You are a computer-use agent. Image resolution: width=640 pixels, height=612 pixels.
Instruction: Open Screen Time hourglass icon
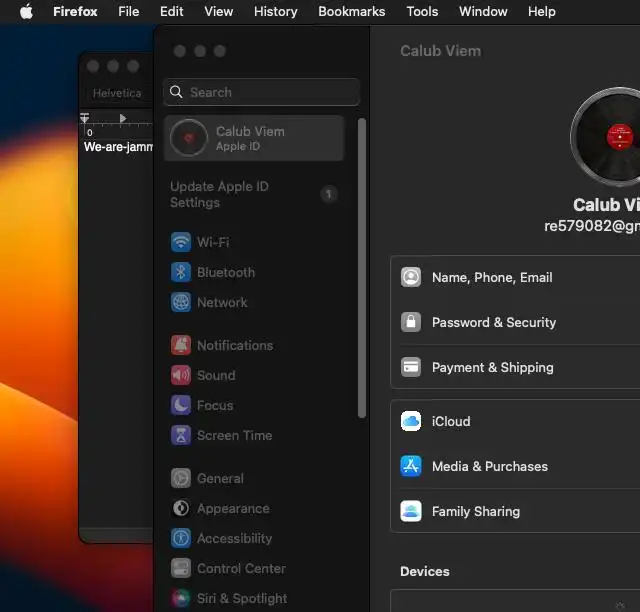[181, 436]
